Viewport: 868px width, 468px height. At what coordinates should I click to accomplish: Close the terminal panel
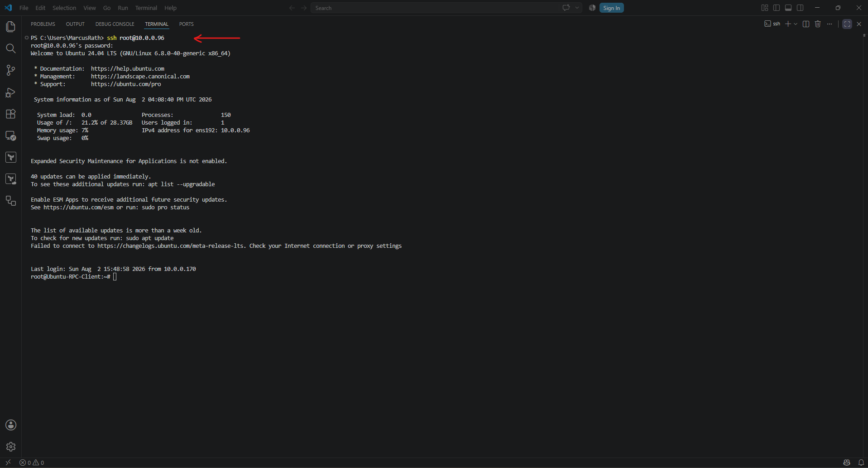tap(859, 24)
